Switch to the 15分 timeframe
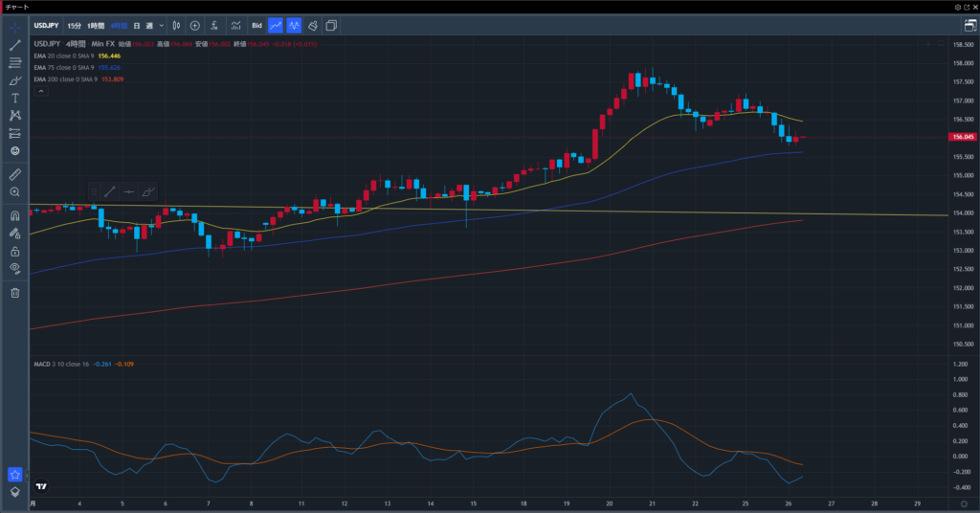Image resolution: width=980 pixels, height=513 pixels. point(75,25)
